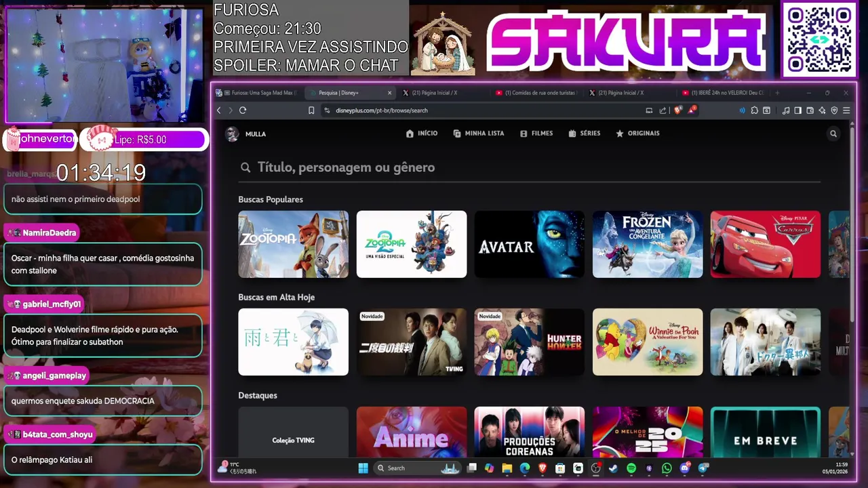This screenshot has height=488, width=868.
Task: Open the browser hamburger menu
Action: pyautogui.click(x=846, y=110)
